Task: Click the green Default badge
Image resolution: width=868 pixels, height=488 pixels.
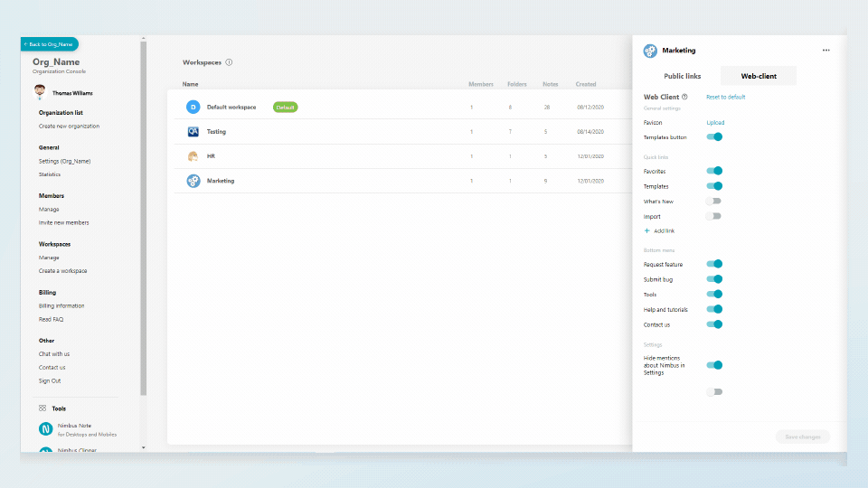Action: (285, 108)
